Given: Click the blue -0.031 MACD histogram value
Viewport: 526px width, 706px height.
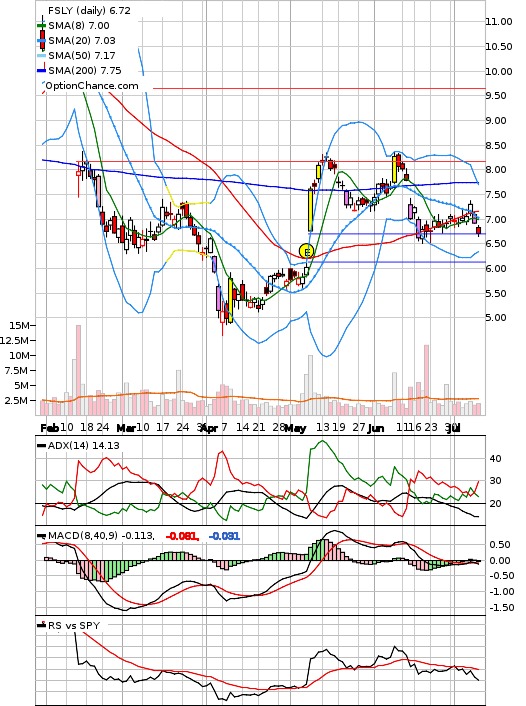Looking at the screenshot, I should 224,536.
